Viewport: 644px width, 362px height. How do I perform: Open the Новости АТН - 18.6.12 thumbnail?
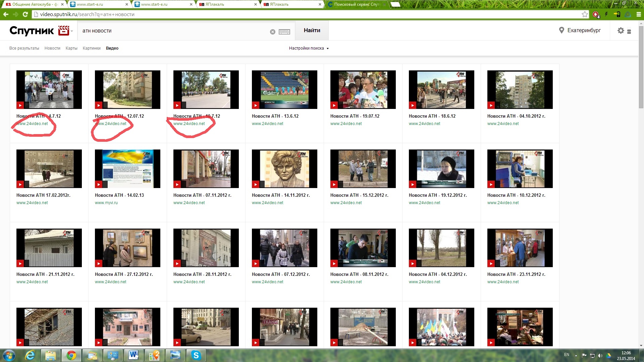441,89
